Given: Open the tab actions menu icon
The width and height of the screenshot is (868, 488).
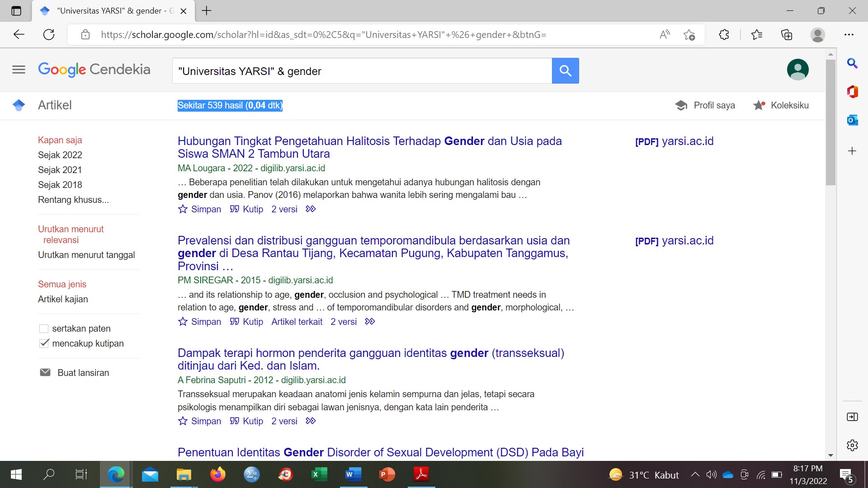Looking at the screenshot, I should click(16, 11).
